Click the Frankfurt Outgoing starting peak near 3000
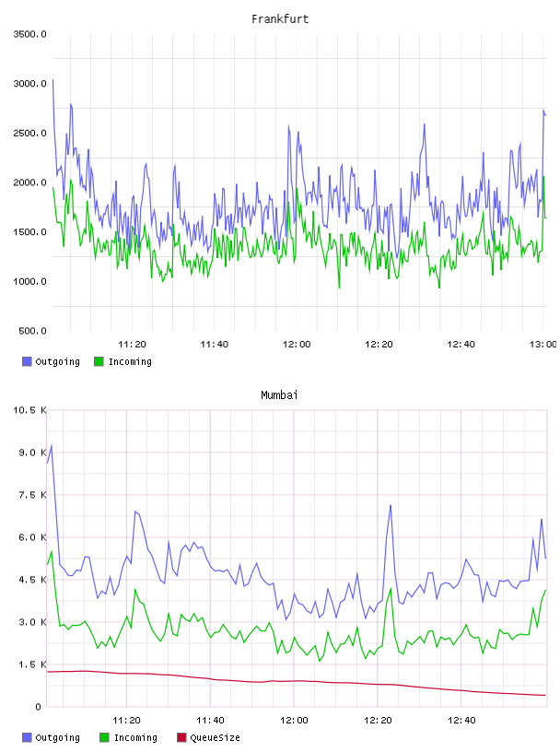This screenshot has width=560, height=752. pos(52,80)
